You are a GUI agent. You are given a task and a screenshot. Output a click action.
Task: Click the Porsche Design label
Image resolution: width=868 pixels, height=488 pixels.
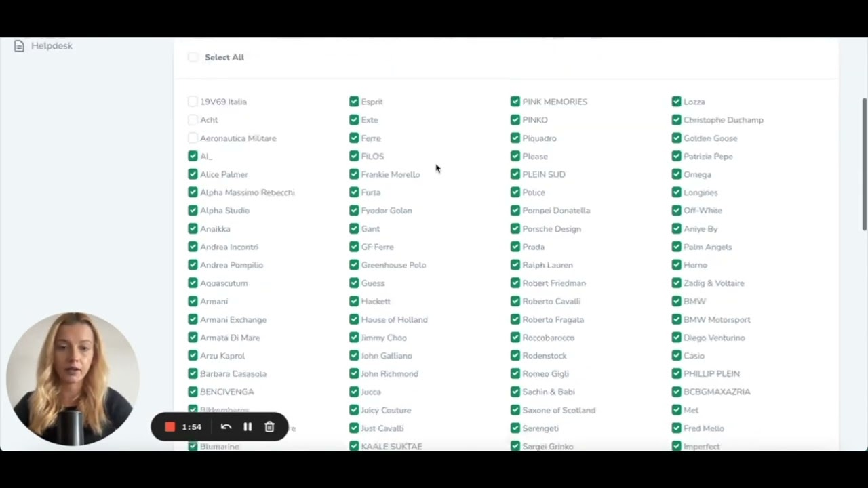(552, 229)
